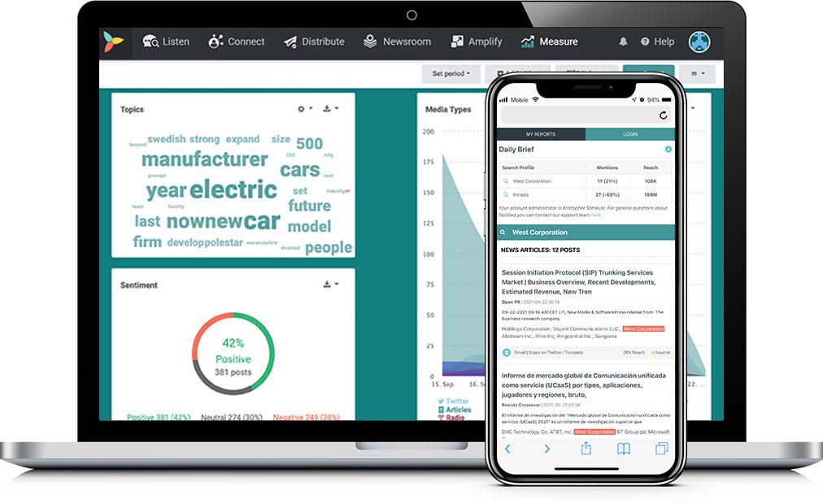Click the support team 'here' link
The width and height of the screenshot is (823, 504).
(595, 215)
